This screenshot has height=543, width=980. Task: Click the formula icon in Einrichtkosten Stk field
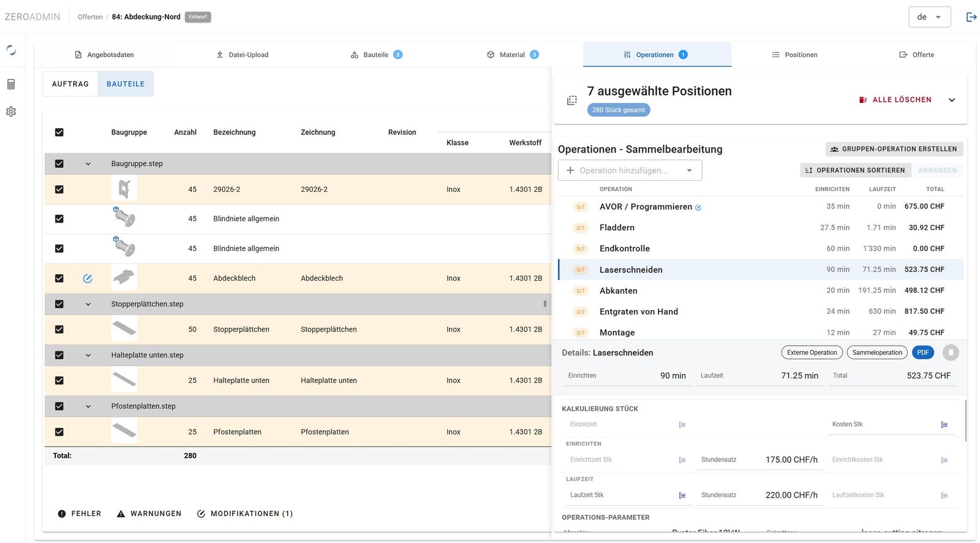tap(944, 460)
